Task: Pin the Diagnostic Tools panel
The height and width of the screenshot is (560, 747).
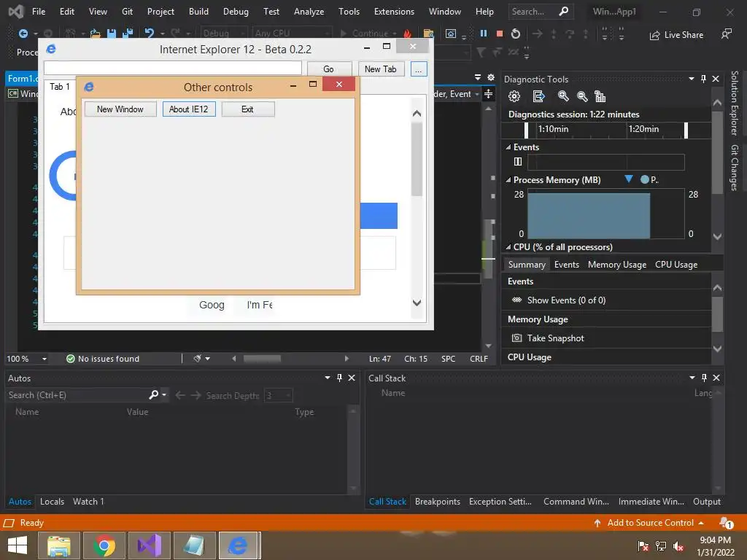Action: coord(703,79)
